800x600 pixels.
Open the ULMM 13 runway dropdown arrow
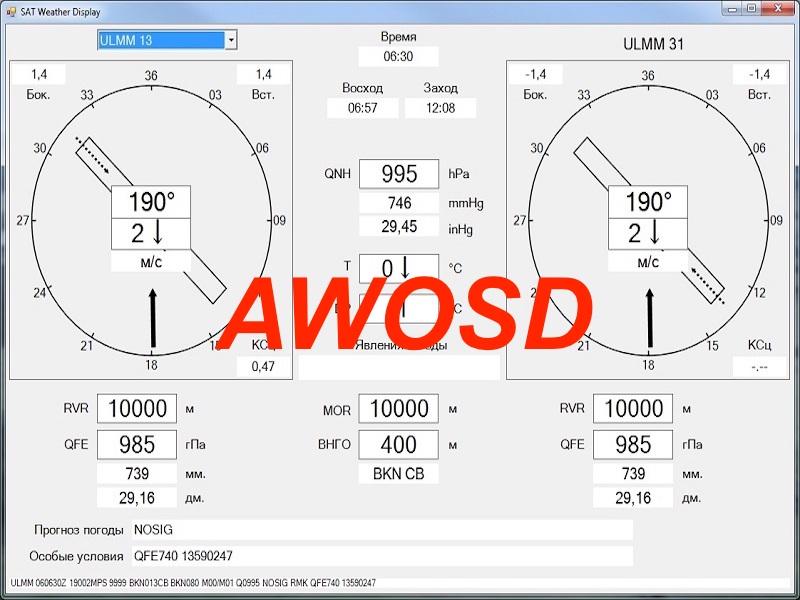pyautogui.click(x=231, y=40)
